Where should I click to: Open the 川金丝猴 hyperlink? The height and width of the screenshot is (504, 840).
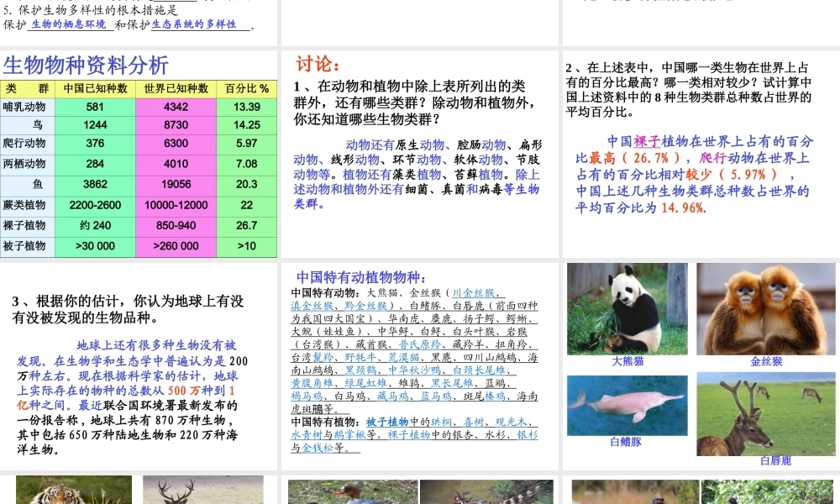point(473,293)
